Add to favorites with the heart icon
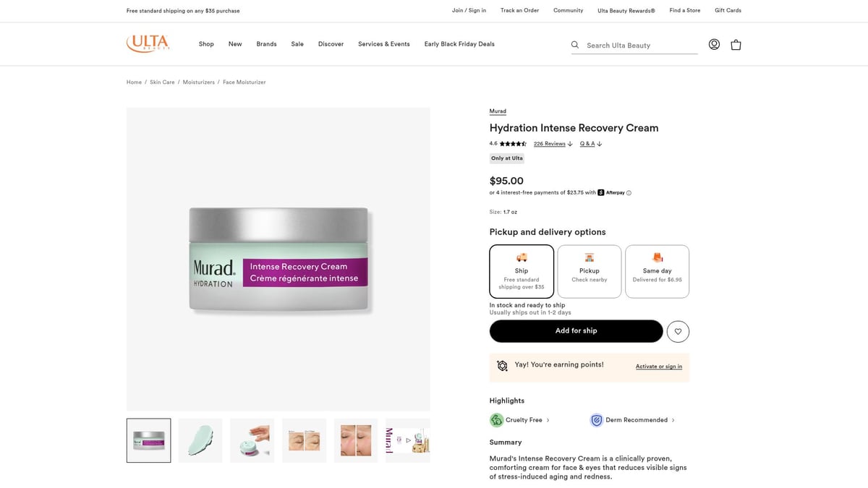868x488 pixels. tap(678, 331)
